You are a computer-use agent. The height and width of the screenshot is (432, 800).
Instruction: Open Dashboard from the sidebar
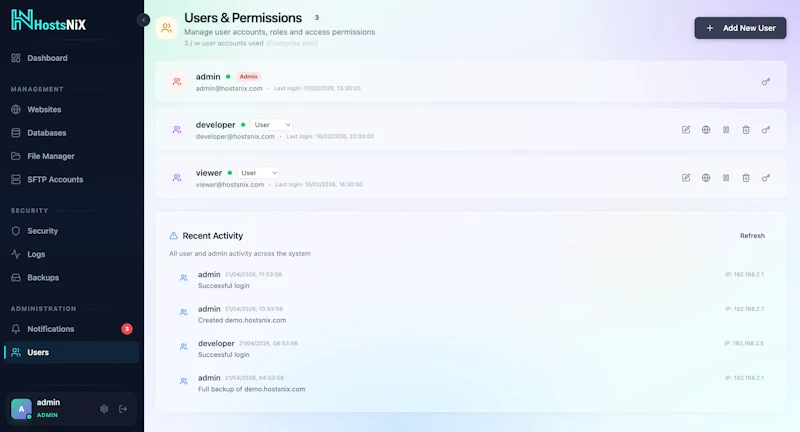[71, 58]
